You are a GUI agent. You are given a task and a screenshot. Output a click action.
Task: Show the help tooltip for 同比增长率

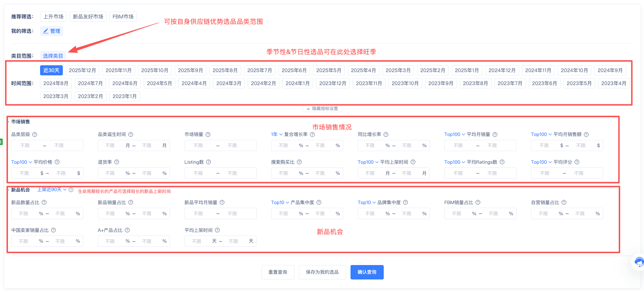[x=386, y=135]
